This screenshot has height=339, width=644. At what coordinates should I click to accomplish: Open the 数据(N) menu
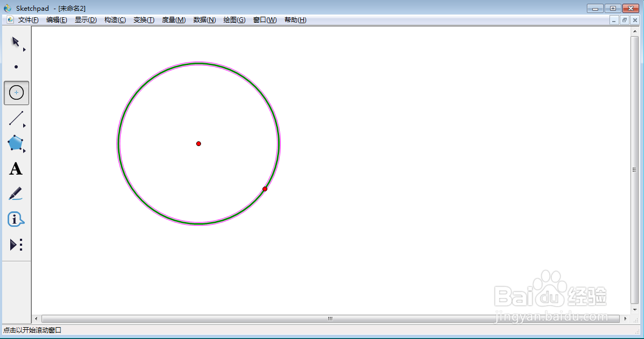click(x=205, y=20)
